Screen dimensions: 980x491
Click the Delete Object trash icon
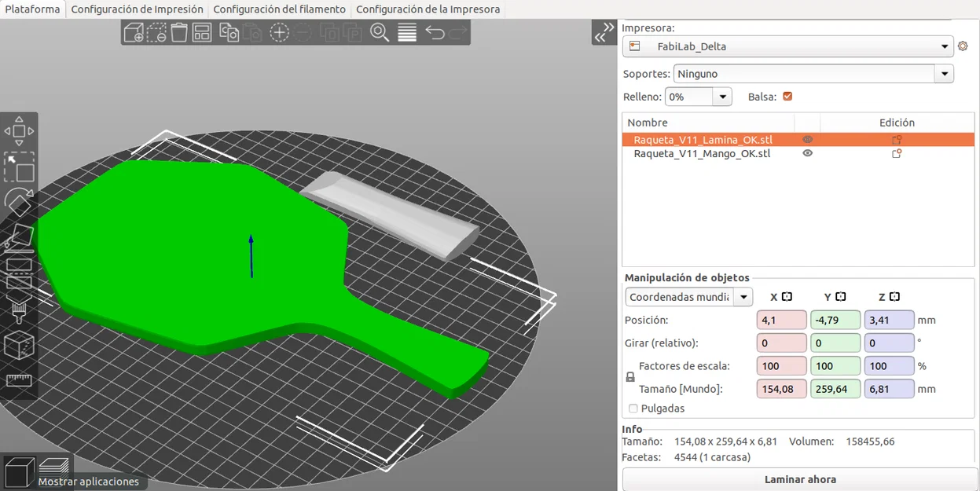[x=178, y=32]
